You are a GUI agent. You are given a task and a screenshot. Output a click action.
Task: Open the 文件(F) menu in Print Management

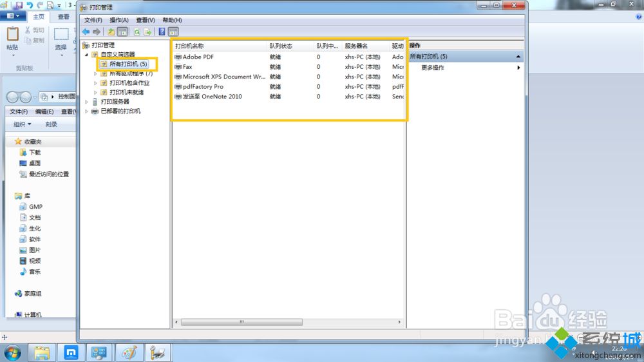pyautogui.click(x=93, y=20)
